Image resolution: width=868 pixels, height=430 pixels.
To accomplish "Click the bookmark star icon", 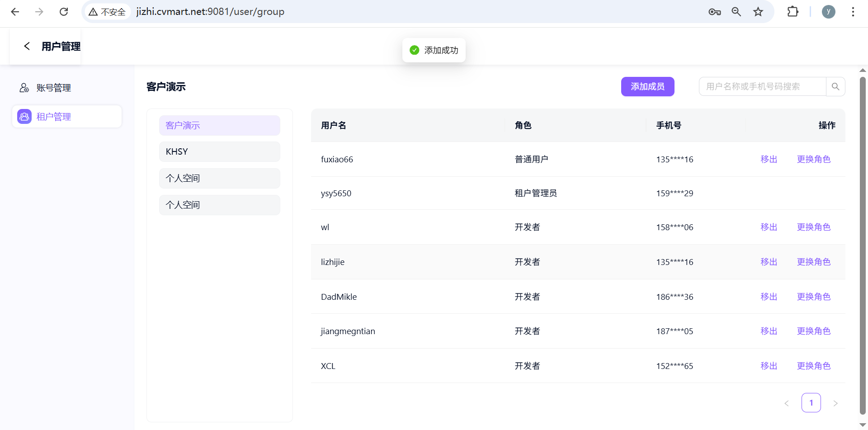I will pos(758,12).
